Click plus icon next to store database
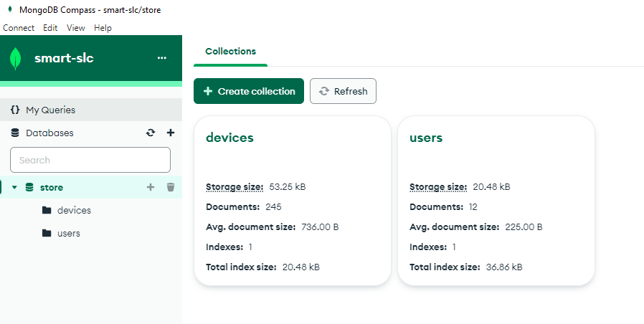This screenshot has width=644, height=324. pyautogui.click(x=151, y=187)
